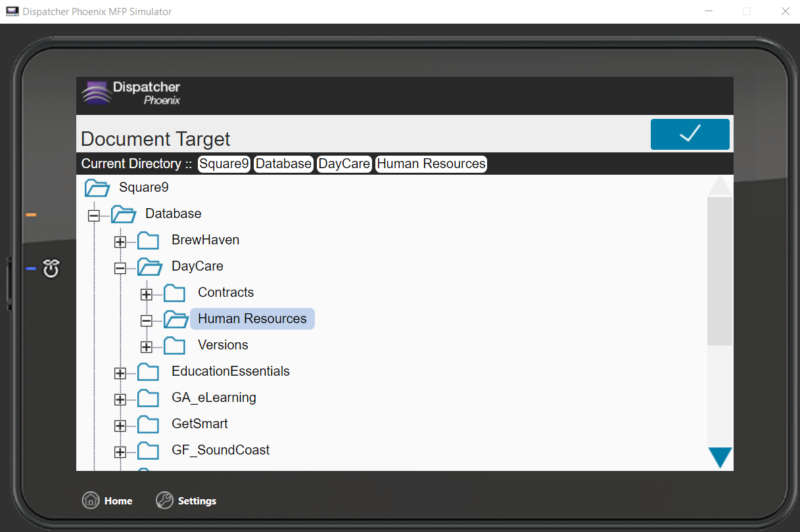800x532 pixels.
Task: Jump to Square9 in the breadcrumb
Action: point(224,164)
